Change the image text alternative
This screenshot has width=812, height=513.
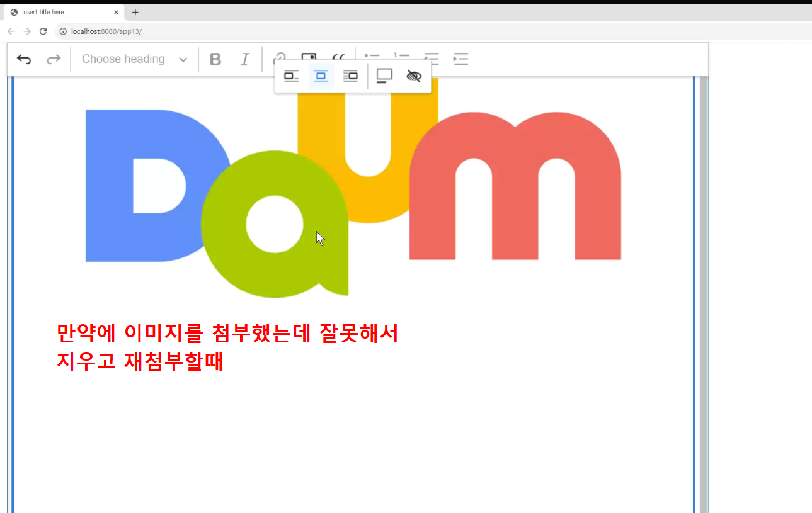click(414, 76)
